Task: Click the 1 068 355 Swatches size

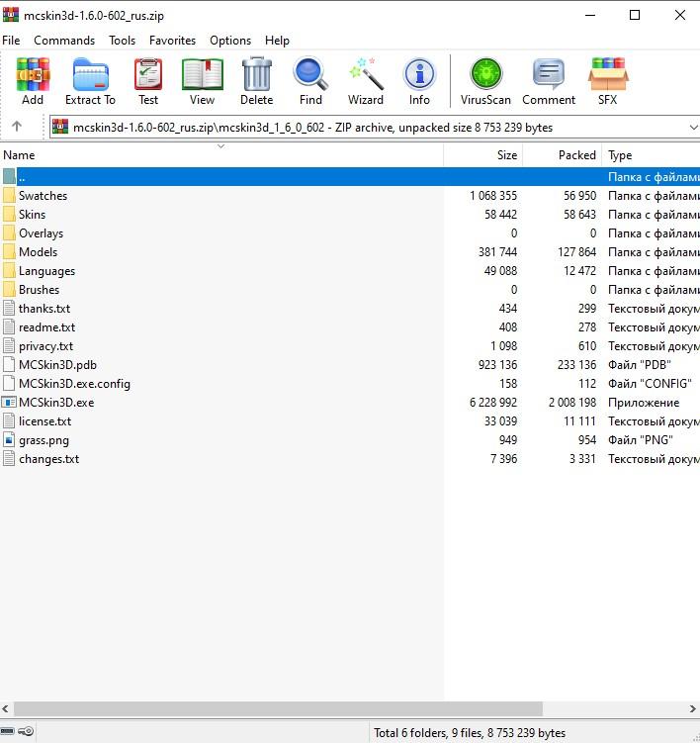Action: pyautogui.click(x=493, y=195)
